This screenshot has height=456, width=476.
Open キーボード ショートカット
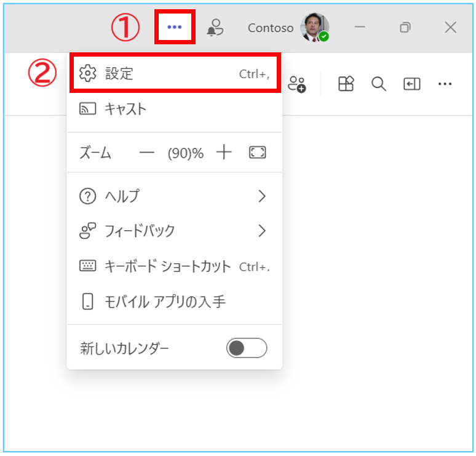coord(174,266)
